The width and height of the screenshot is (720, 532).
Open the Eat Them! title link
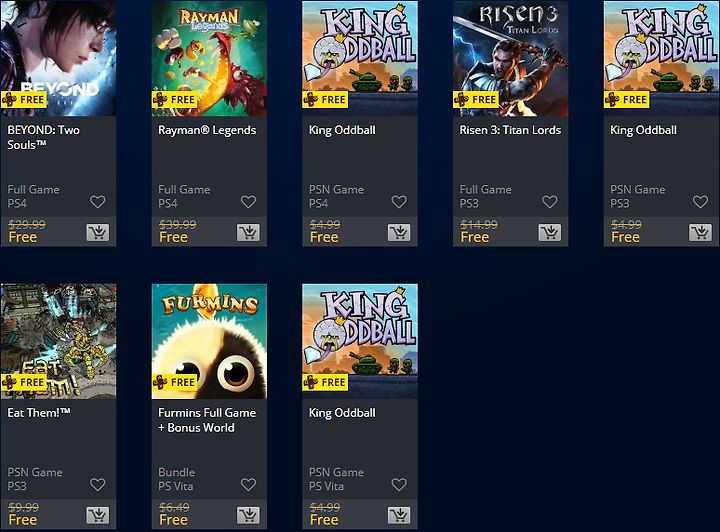(x=39, y=413)
